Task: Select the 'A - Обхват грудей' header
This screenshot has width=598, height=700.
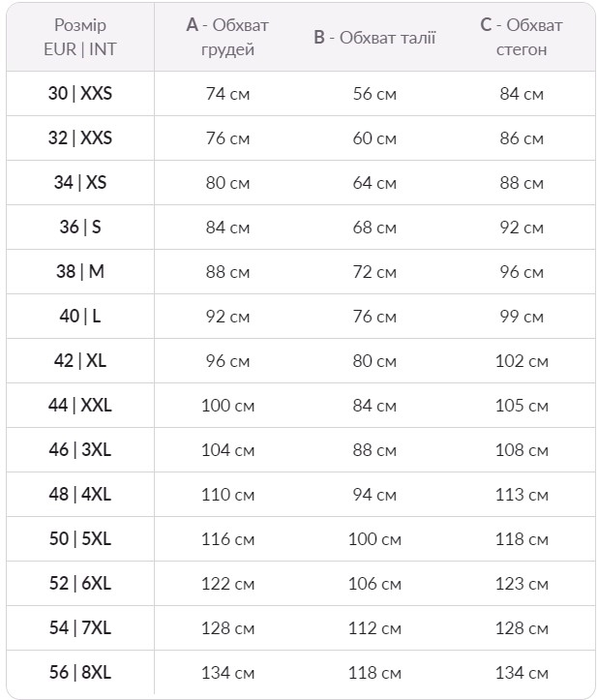Action: pyautogui.click(x=227, y=37)
